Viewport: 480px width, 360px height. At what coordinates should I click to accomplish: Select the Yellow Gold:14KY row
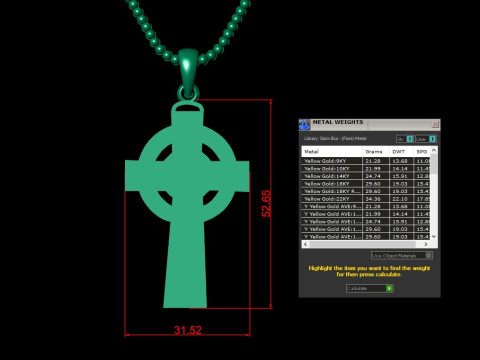(366, 176)
